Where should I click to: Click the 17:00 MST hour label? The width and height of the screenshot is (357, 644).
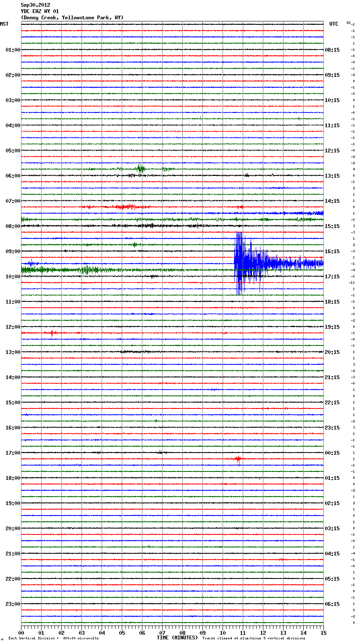point(13,453)
